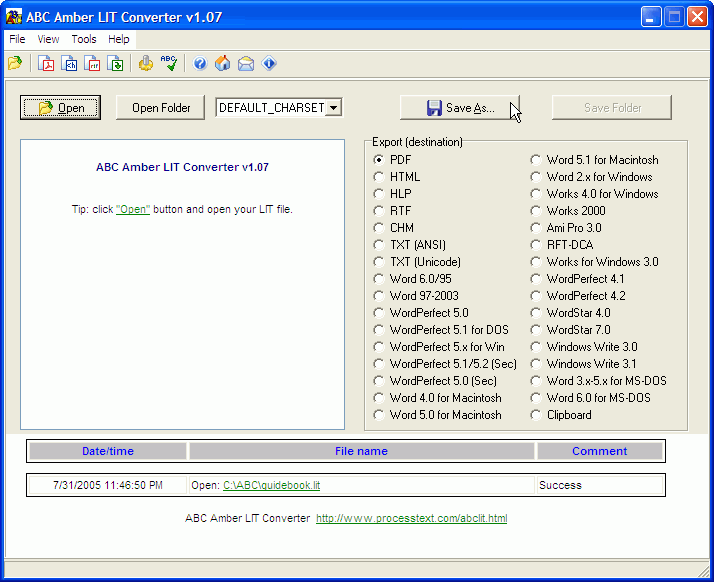Click the open folder toolbar icon

coord(14,64)
